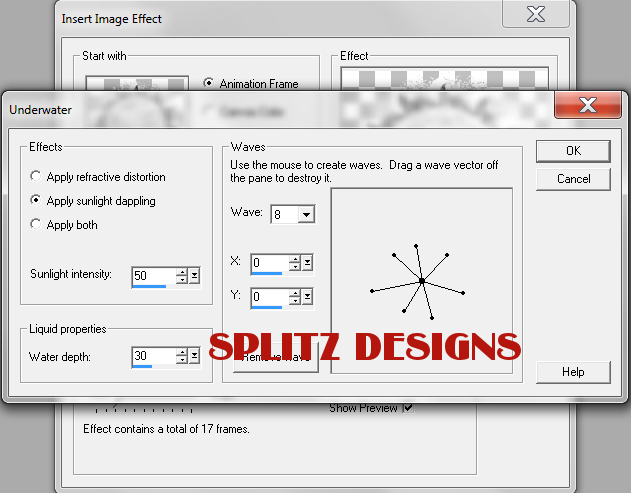Image resolution: width=631 pixels, height=493 pixels.
Task: Open Help for Underwater effect
Action: click(x=573, y=372)
